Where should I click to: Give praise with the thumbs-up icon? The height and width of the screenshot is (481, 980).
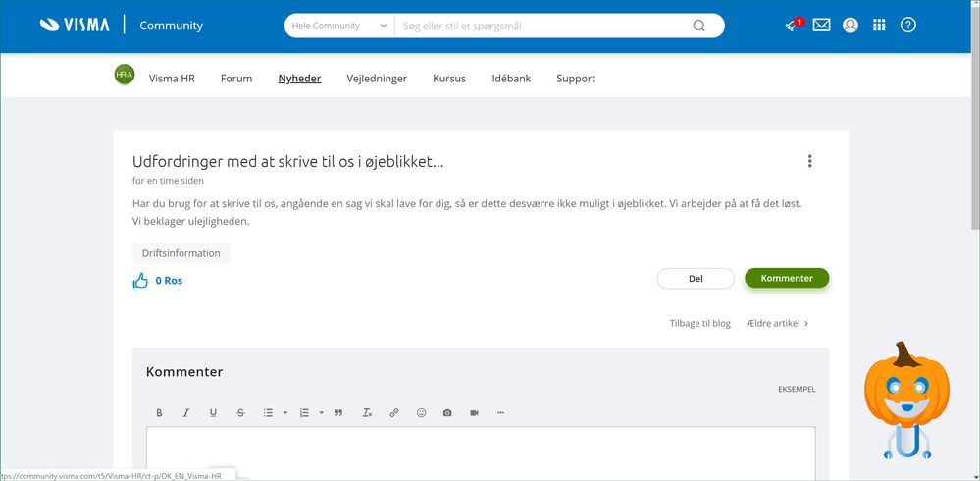coord(140,280)
